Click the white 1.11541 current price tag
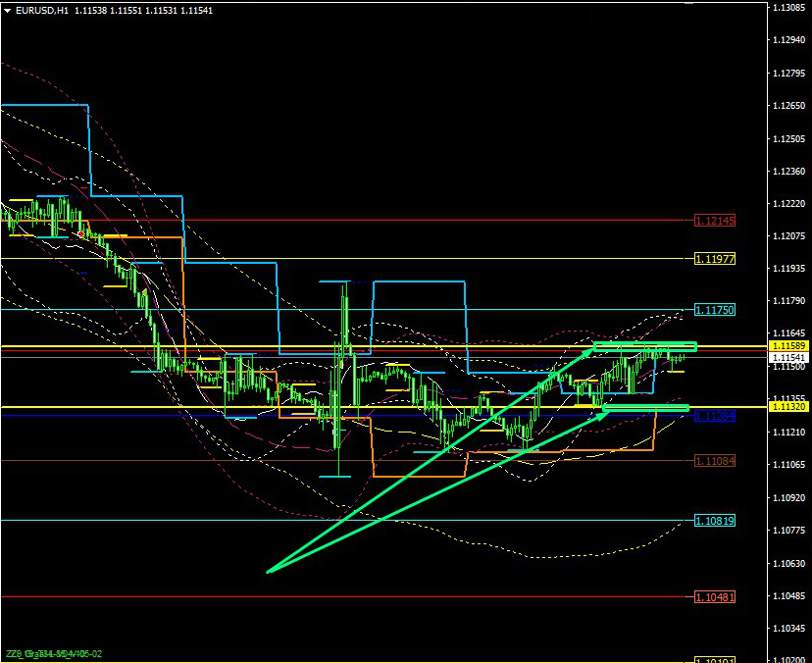The height and width of the screenshot is (663, 812). tap(787, 358)
